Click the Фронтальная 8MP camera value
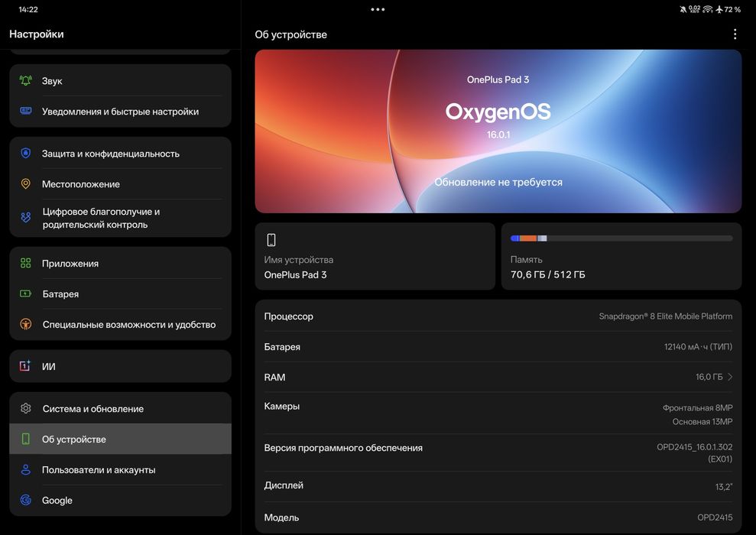 coord(697,407)
